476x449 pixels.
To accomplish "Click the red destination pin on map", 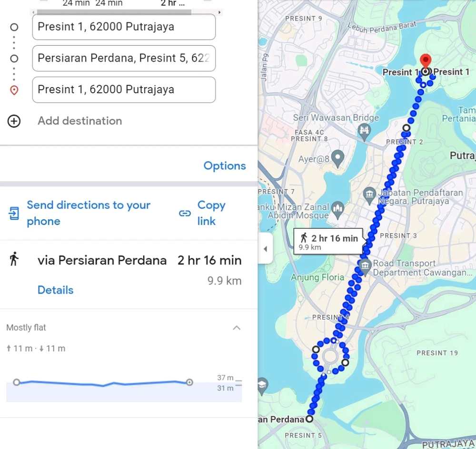I will pos(426,61).
